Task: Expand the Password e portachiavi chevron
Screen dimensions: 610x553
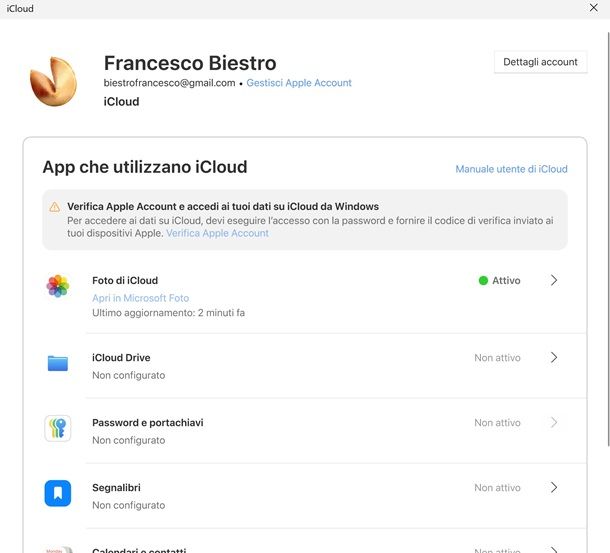Action: pos(554,422)
